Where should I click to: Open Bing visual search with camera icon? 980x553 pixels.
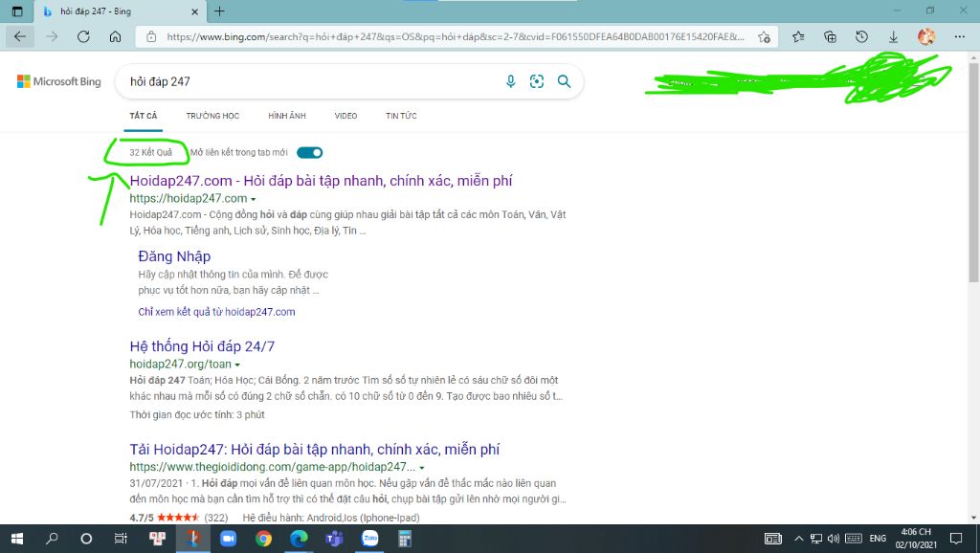point(536,81)
